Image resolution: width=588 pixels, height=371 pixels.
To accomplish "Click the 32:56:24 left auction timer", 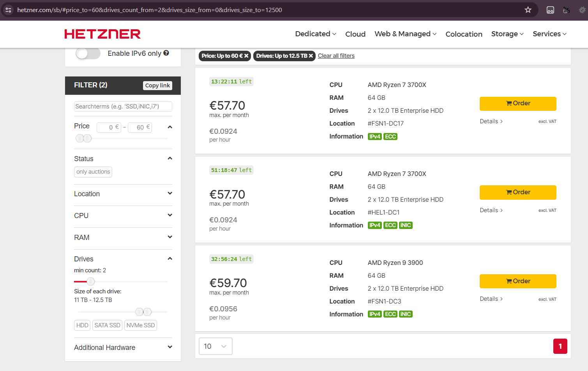I will (231, 259).
